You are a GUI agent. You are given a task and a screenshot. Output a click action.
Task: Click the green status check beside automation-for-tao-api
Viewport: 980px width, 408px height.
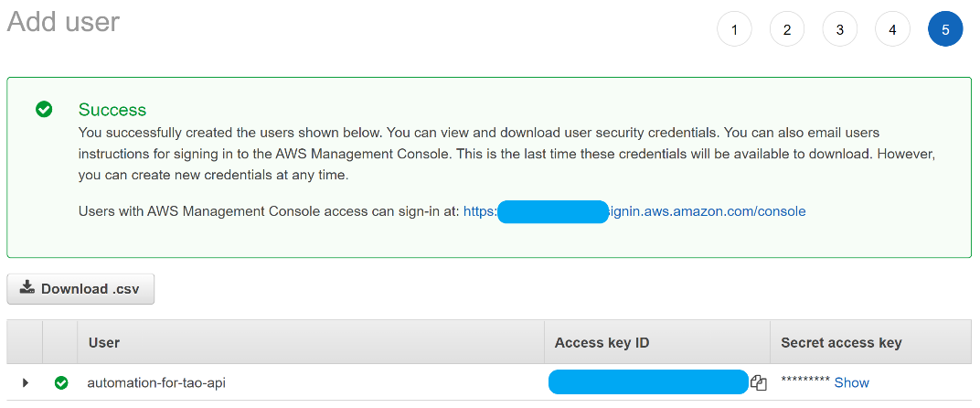(61, 382)
